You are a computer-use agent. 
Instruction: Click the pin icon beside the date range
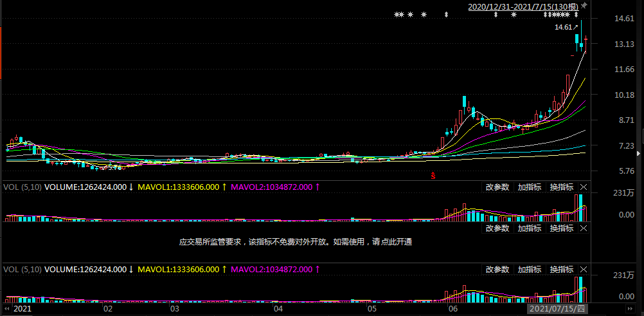click(584, 6)
